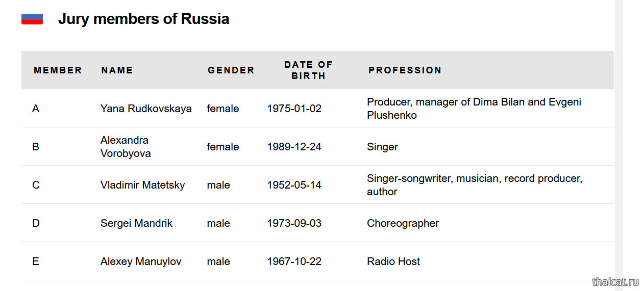Select the name Sergei Mandrik

(136, 223)
